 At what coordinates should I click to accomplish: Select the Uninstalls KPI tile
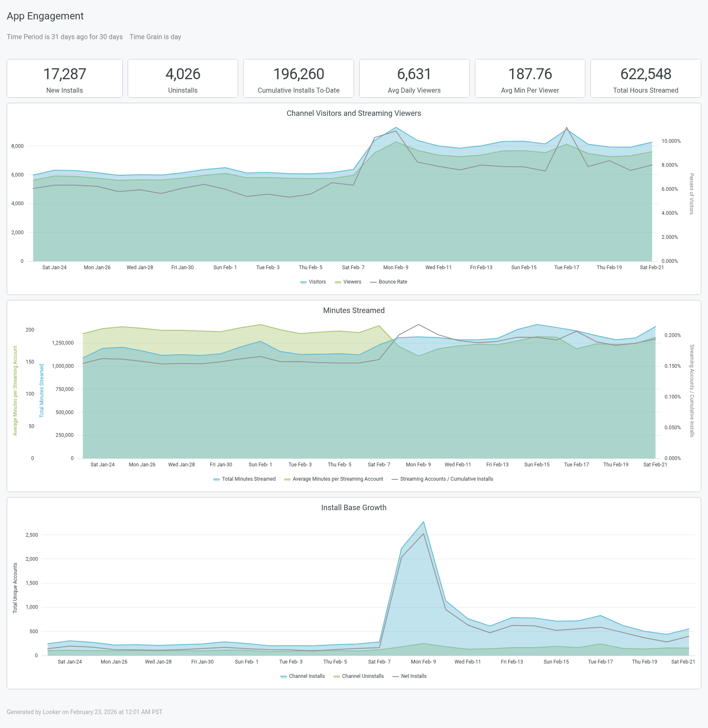182,78
